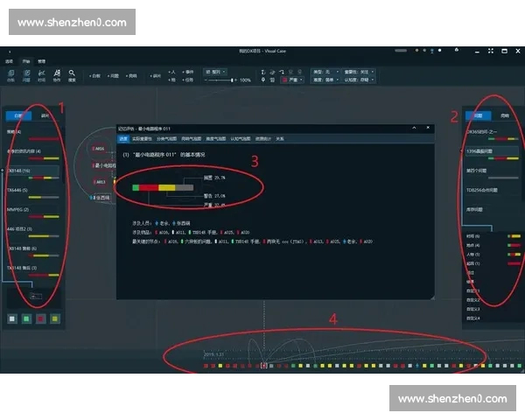Click the search (搜索) toolbar icon
The height and width of the screenshot is (420, 525).
tap(72, 75)
